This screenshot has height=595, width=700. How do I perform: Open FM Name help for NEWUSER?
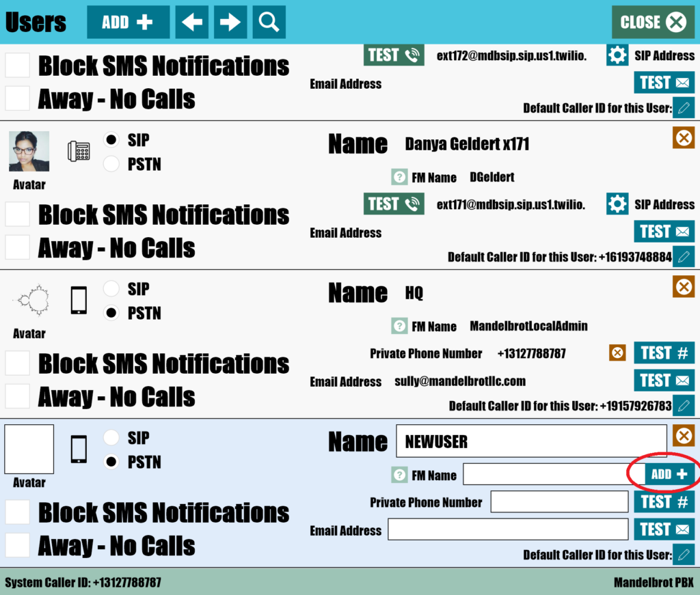(399, 475)
